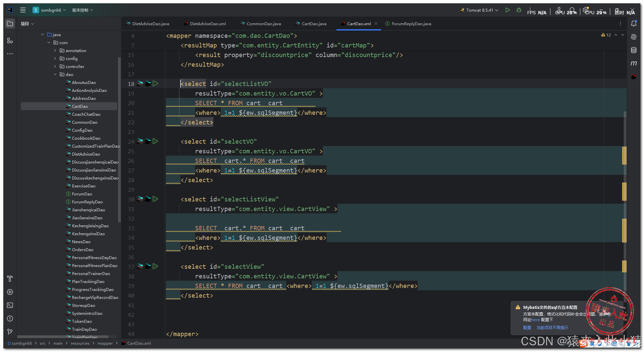Click the run gutter icon on line 18

pos(155,84)
